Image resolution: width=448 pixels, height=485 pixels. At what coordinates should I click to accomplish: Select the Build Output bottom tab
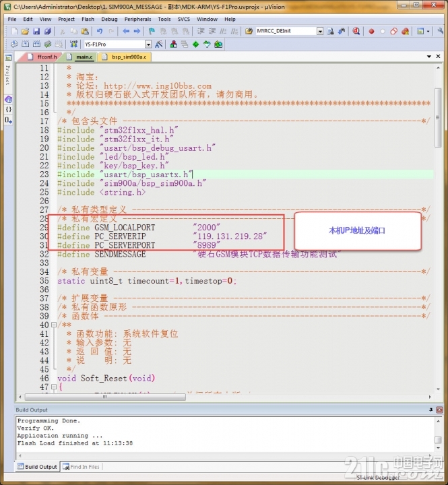click(x=38, y=467)
